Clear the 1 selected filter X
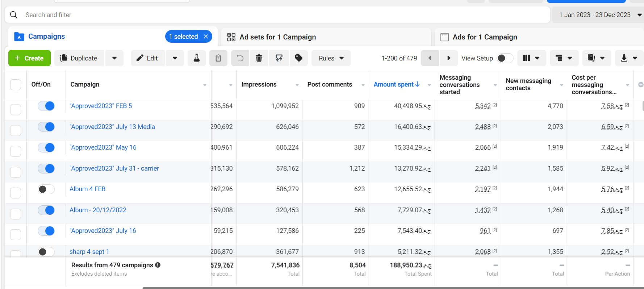The image size is (644, 289). coord(206,37)
